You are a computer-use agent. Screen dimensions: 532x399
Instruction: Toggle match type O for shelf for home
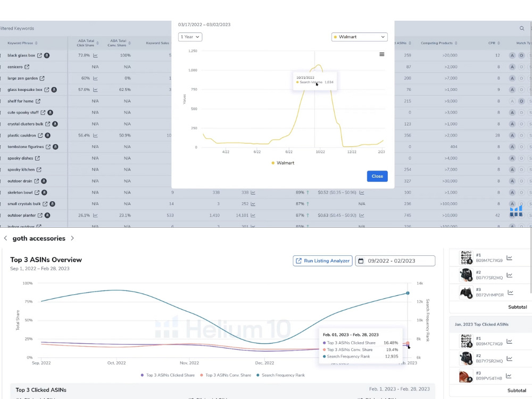pos(521,101)
